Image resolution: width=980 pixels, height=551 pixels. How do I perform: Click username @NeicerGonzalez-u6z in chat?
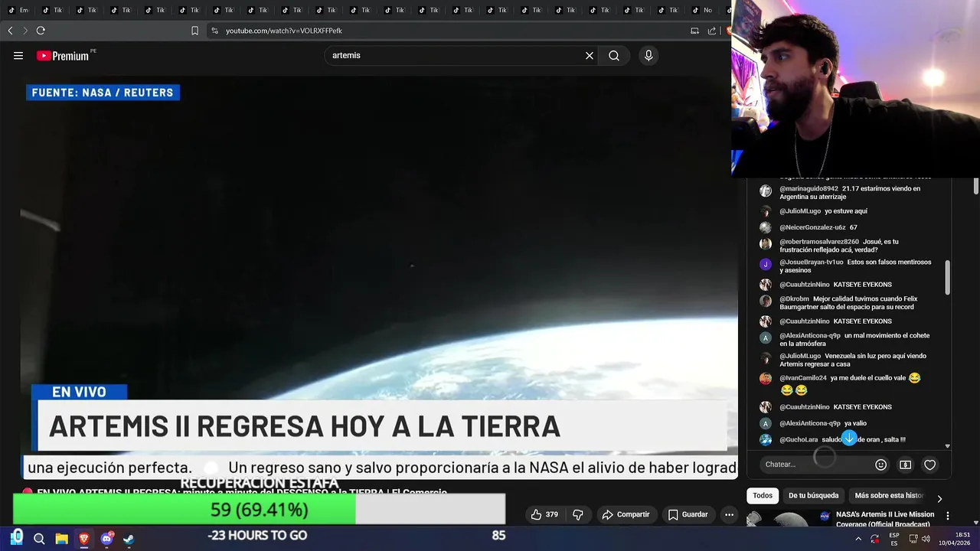click(x=812, y=227)
